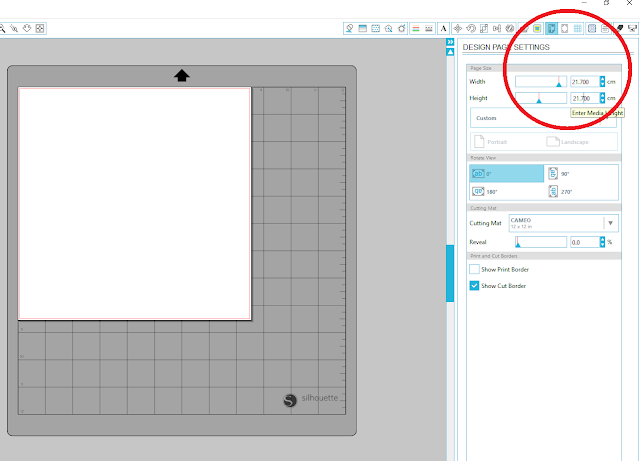Open the Align panel icon
This screenshot has height=461, width=640.
[x=497, y=28]
